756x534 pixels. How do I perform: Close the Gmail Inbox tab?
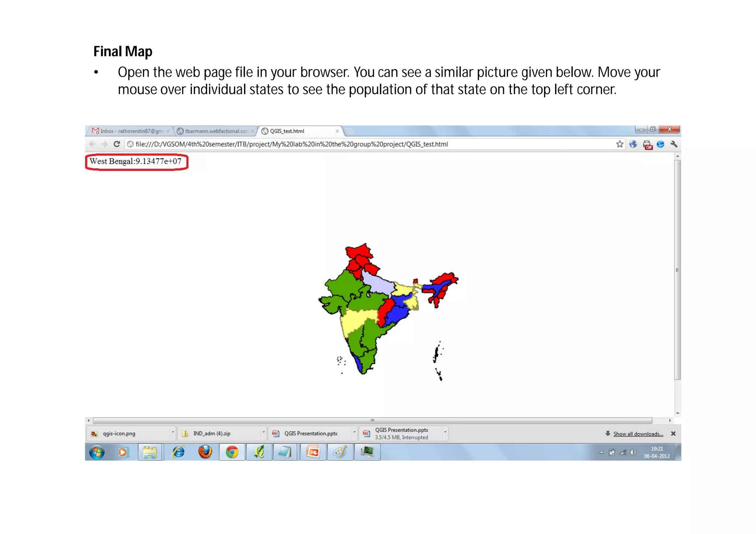pos(168,131)
